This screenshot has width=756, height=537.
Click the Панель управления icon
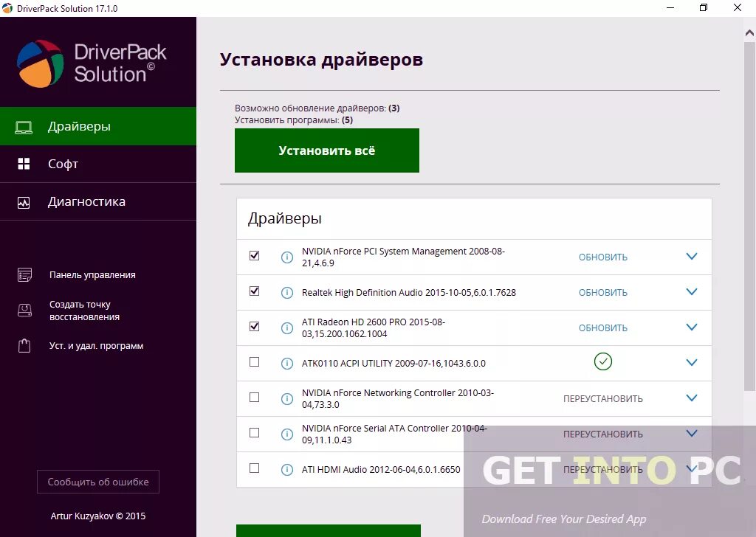[24, 274]
